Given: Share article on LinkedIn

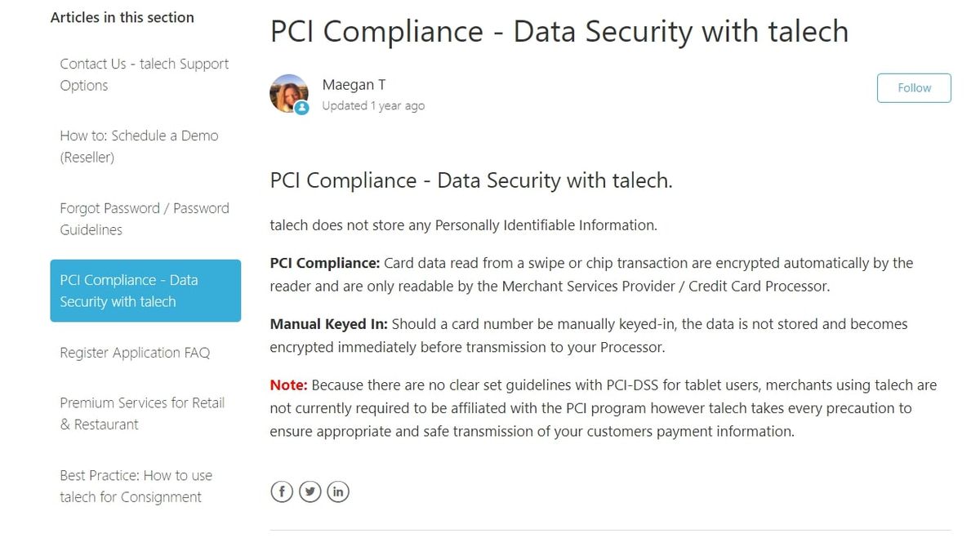Looking at the screenshot, I should pos(338,491).
